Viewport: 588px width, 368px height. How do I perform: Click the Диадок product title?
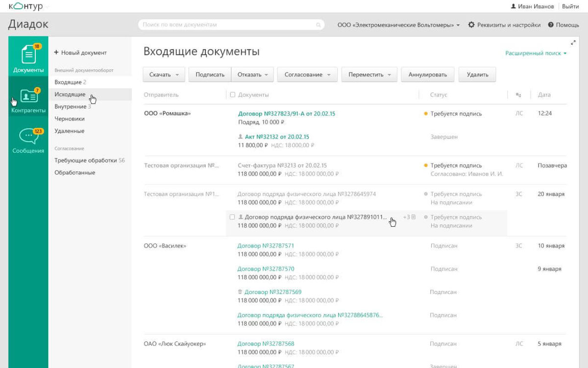tap(28, 24)
